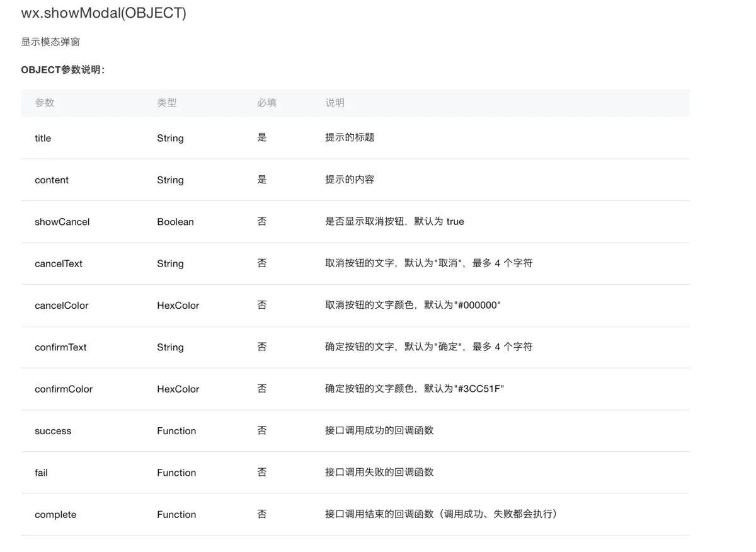756x552 pixels.
Task: Click the confirmColor parameter name
Action: [x=64, y=389]
